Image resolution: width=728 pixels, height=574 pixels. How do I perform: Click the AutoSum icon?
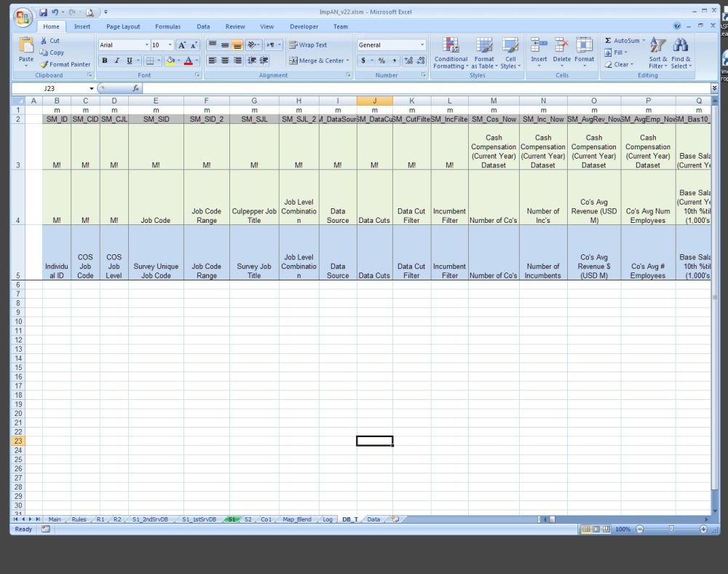609,41
